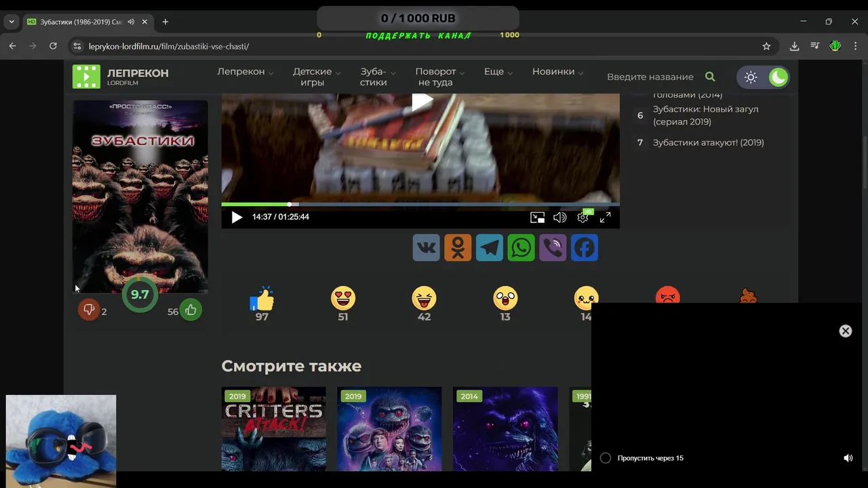Click the donation goal progress bar

418,18
